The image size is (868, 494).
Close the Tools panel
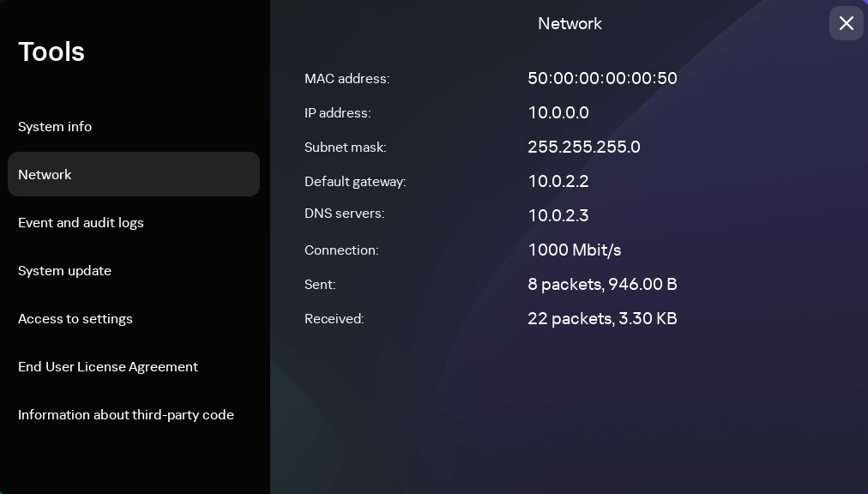click(x=847, y=23)
